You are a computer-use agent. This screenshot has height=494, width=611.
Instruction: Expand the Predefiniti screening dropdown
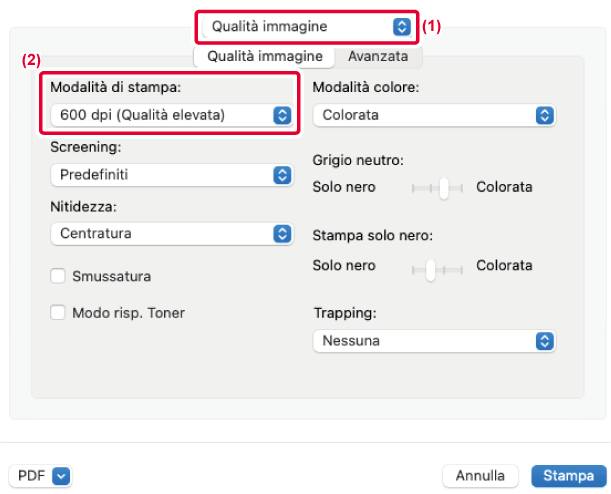pos(171,175)
